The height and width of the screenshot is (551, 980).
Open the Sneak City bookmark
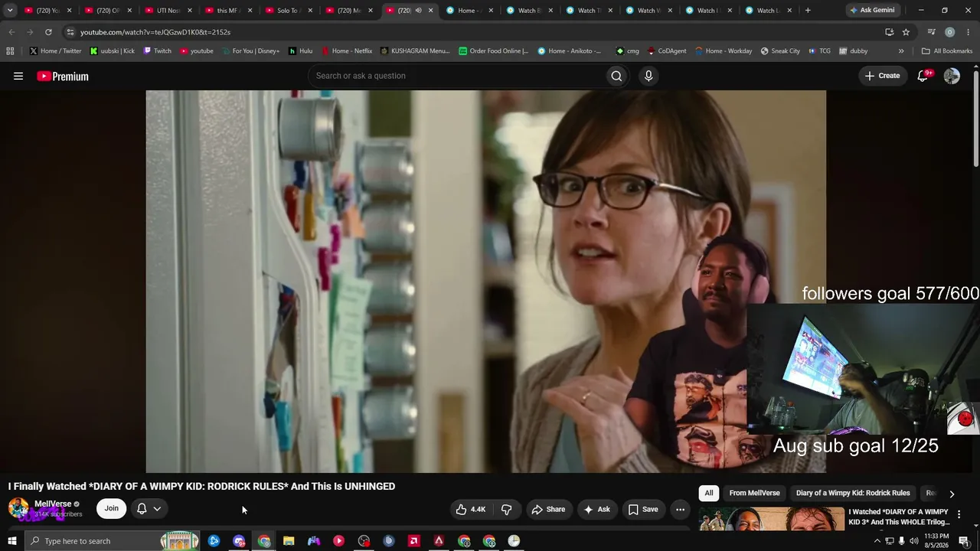(x=780, y=51)
